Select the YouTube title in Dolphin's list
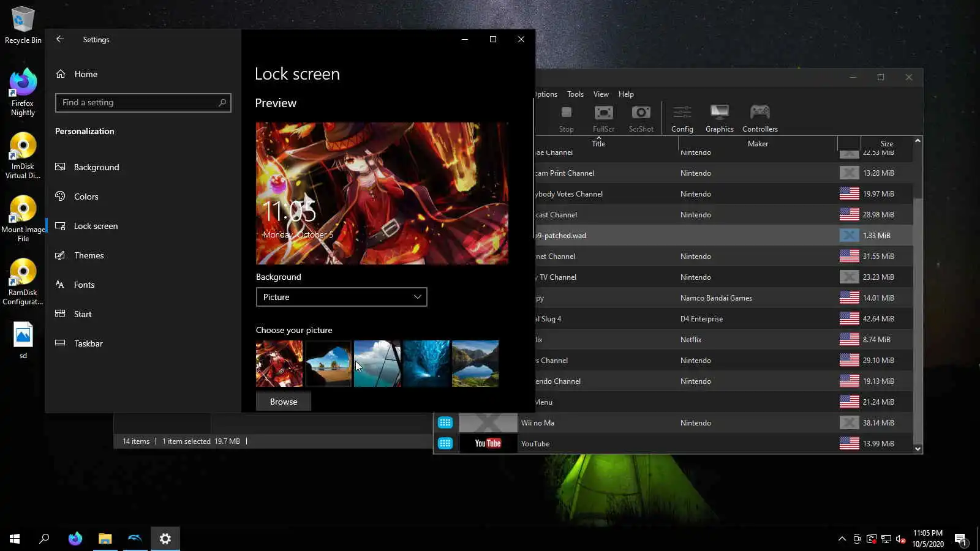 535,444
